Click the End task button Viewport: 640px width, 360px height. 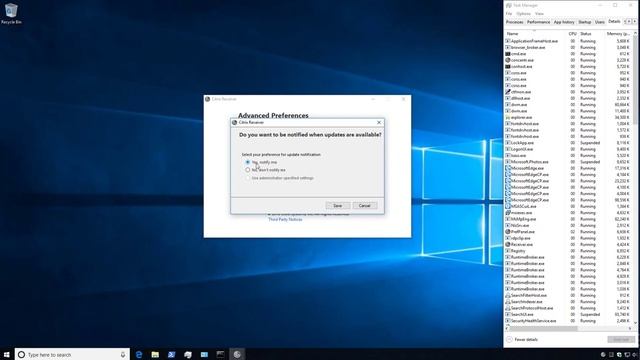[621, 340]
